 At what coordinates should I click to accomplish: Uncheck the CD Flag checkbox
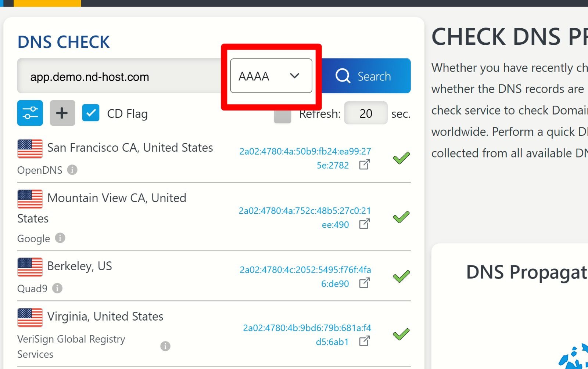click(91, 113)
